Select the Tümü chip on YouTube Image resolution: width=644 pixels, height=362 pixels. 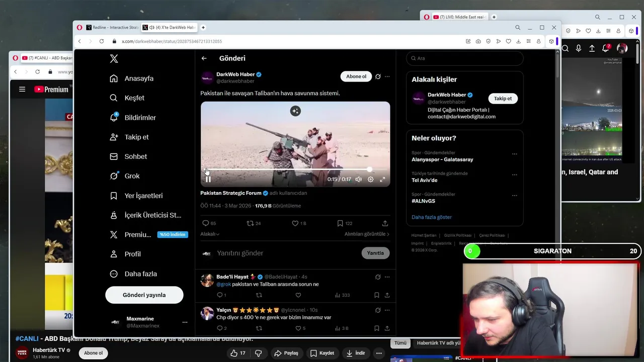click(400, 343)
